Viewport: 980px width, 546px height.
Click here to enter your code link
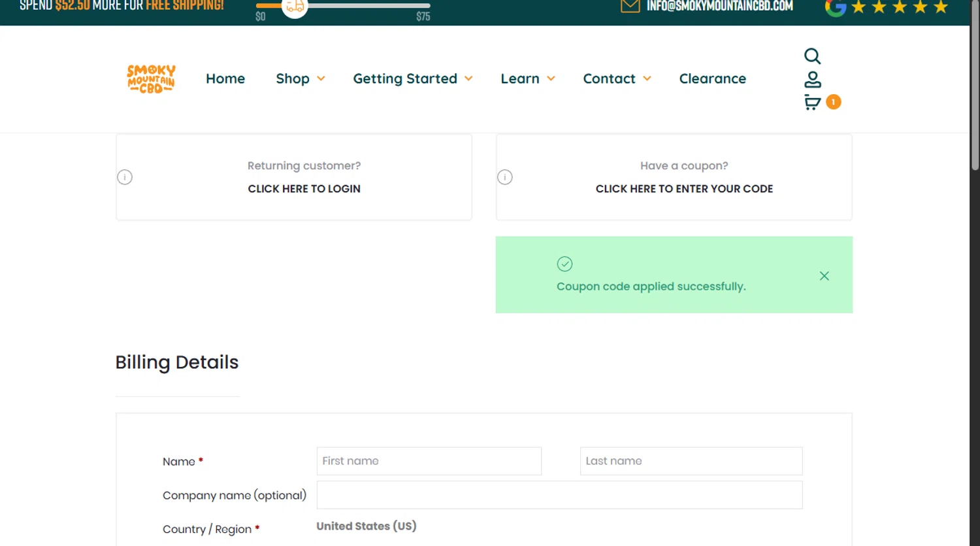coord(684,189)
